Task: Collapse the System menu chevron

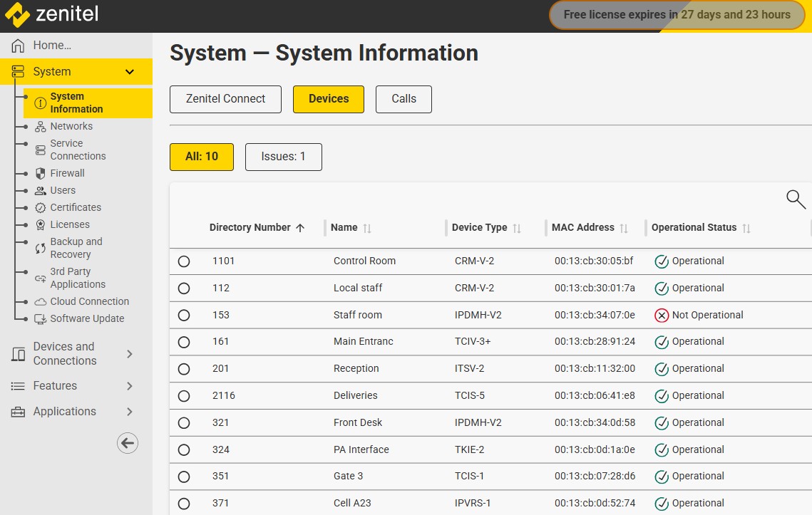Action: (x=130, y=72)
